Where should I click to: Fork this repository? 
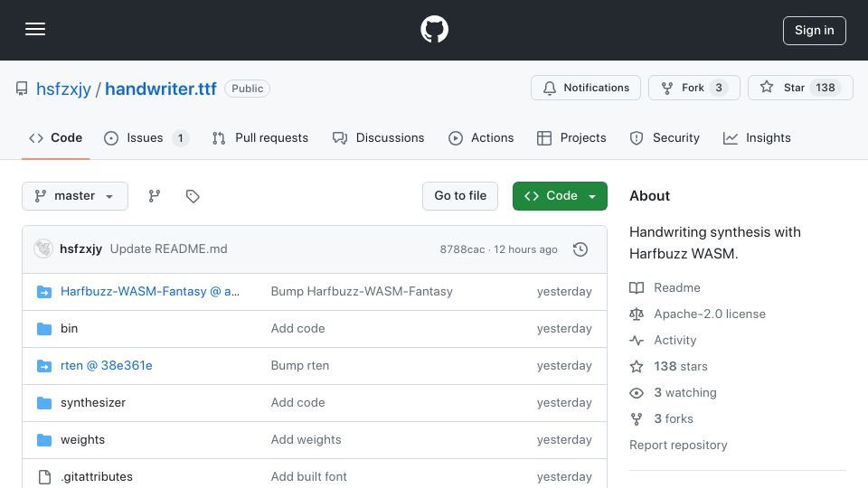pos(693,88)
